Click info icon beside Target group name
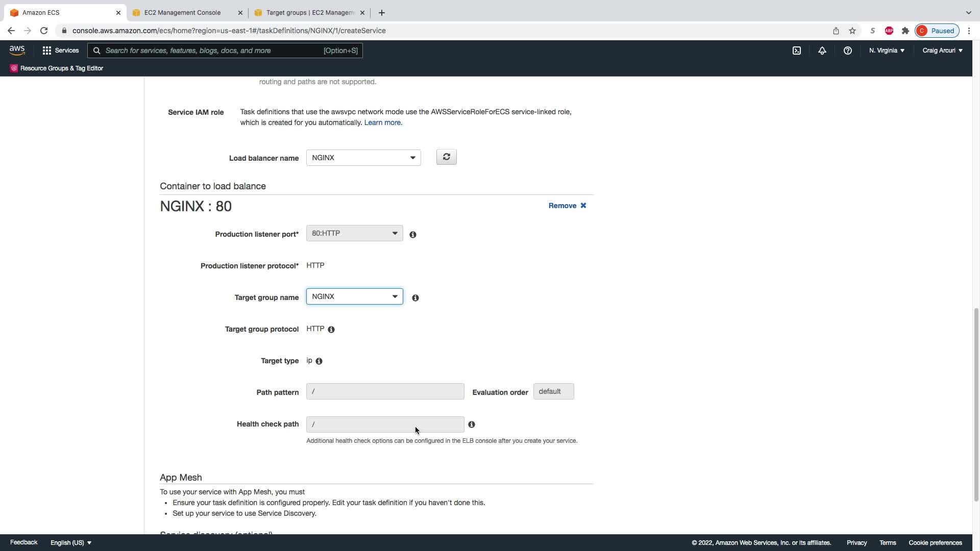Viewport: 980px width, 551px height. [415, 298]
